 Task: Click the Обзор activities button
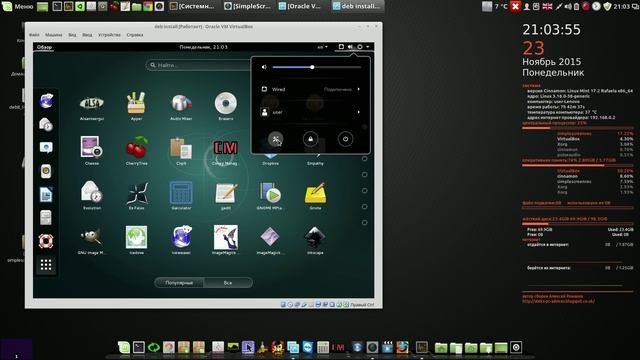pyautogui.click(x=44, y=47)
